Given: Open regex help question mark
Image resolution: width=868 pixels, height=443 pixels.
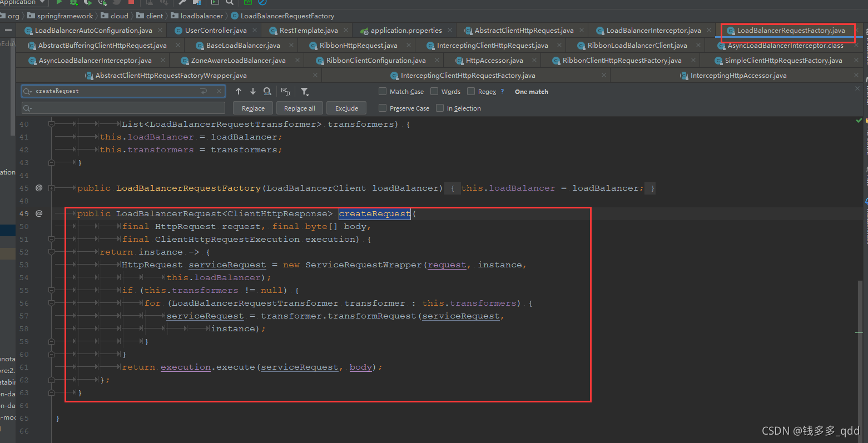Looking at the screenshot, I should pyautogui.click(x=502, y=92).
